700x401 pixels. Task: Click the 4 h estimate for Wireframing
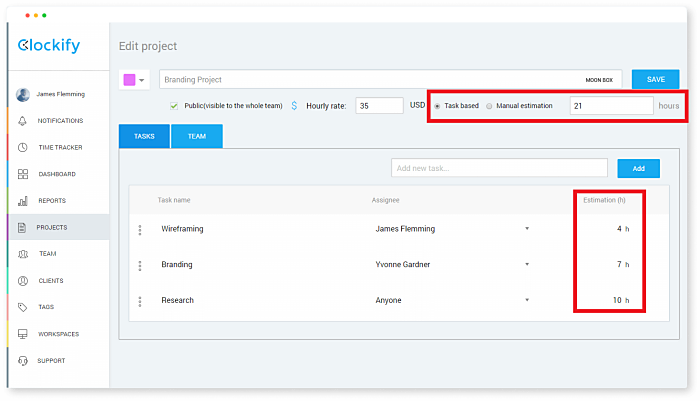pos(623,229)
